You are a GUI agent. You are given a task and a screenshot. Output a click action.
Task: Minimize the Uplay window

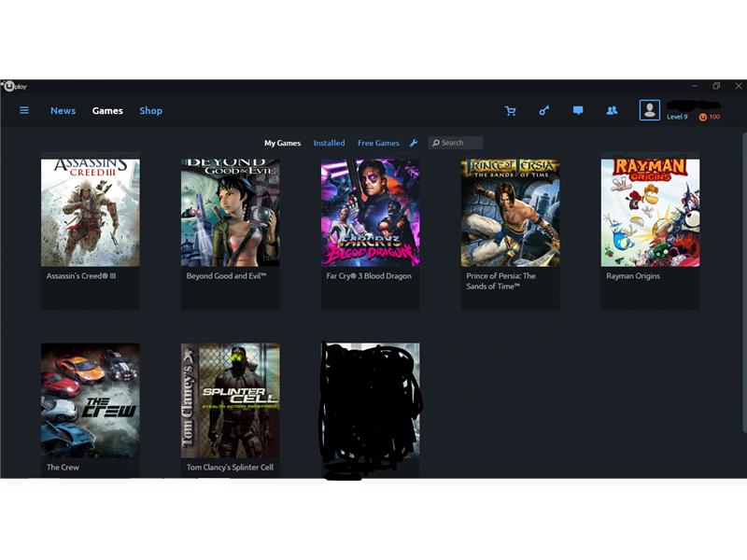pyautogui.click(x=695, y=86)
